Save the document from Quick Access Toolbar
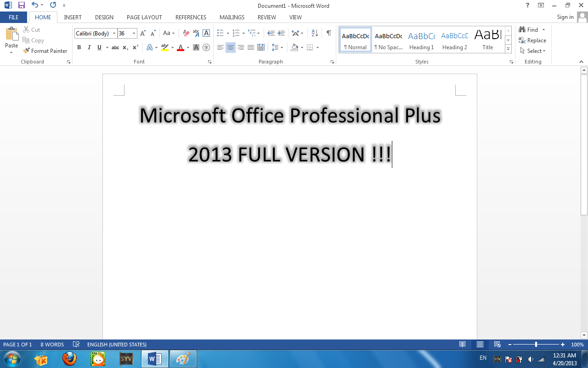 click(x=21, y=5)
